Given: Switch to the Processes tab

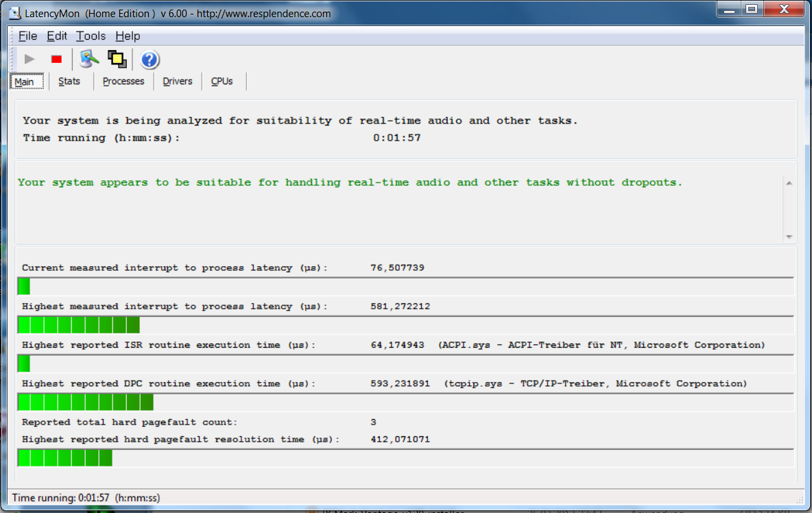Looking at the screenshot, I should coord(123,82).
